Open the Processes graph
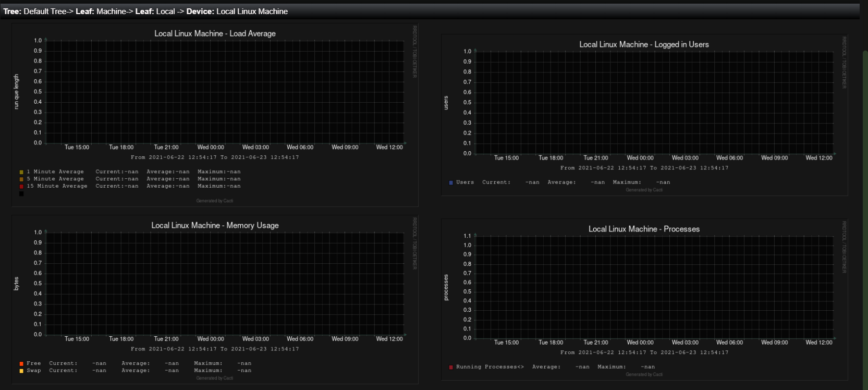The width and height of the screenshot is (868, 390). point(644,300)
